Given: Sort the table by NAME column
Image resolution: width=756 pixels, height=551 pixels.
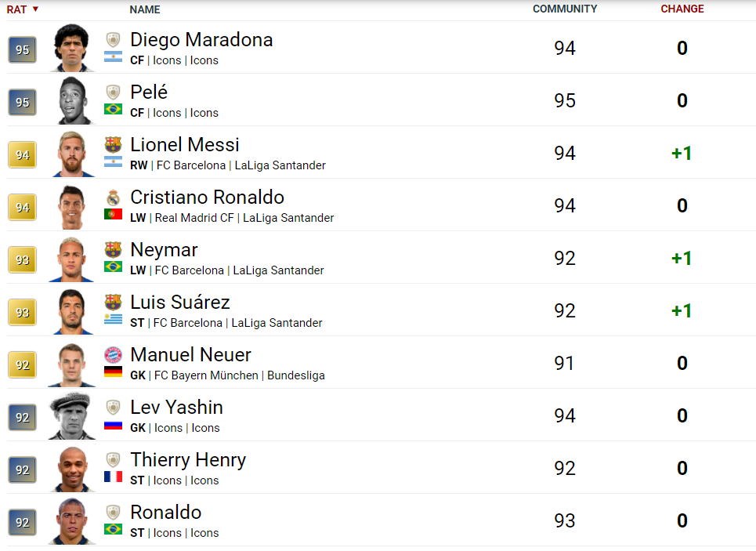Looking at the screenshot, I should (x=145, y=9).
